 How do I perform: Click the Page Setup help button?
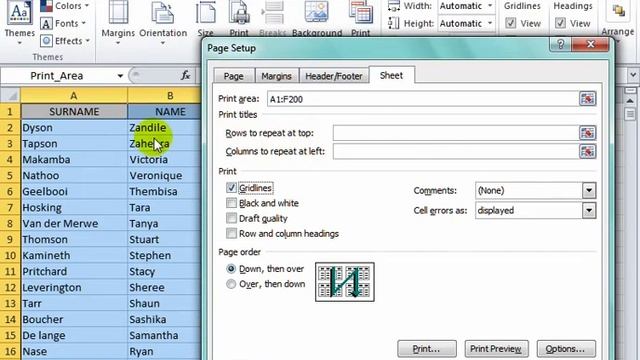[x=561, y=44]
